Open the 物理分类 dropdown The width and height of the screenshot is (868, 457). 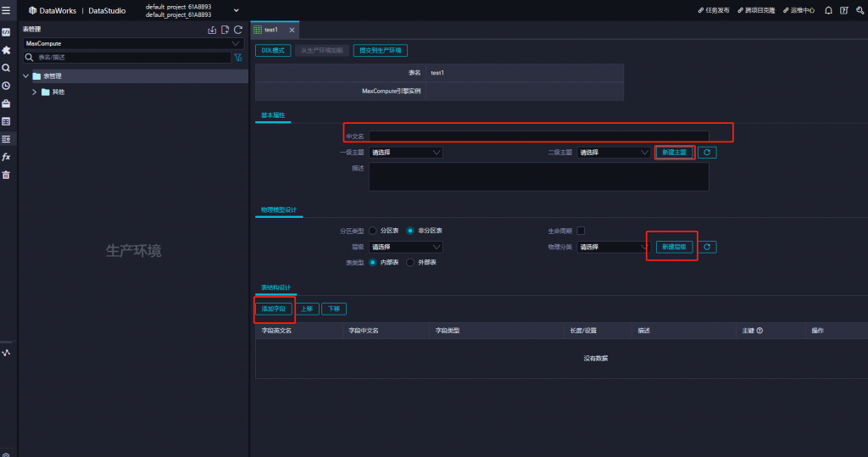(x=614, y=247)
